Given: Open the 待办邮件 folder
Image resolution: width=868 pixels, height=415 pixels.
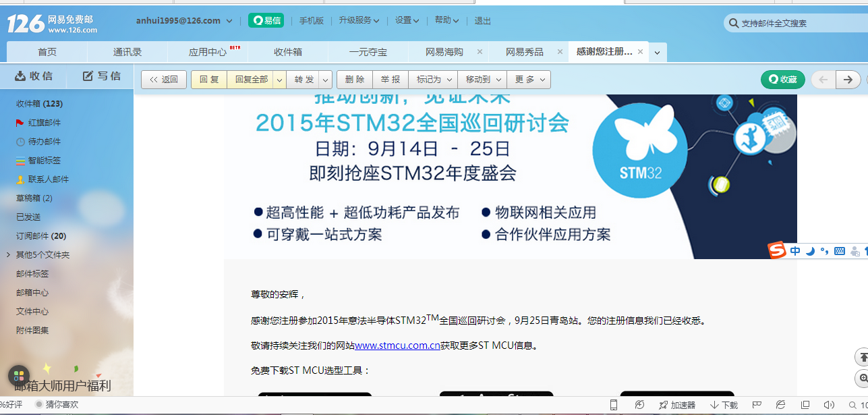Looking at the screenshot, I should point(45,142).
